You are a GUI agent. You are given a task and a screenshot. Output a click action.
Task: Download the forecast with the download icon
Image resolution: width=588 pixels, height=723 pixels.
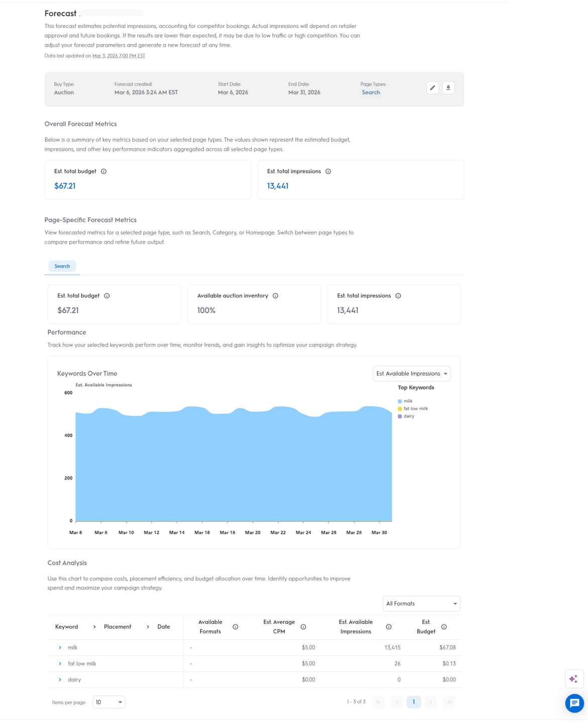pyautogui.click(x=448, y=88)
